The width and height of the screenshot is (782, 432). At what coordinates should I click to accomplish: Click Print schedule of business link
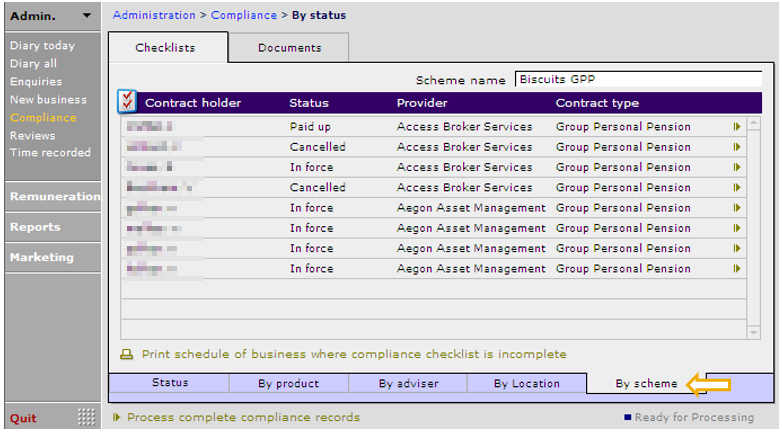[x=354, y=354]
